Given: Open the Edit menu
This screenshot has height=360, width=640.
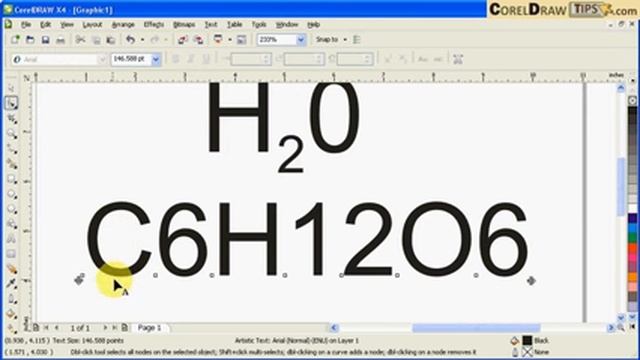Looking at the screenshot, I should 45,24.
